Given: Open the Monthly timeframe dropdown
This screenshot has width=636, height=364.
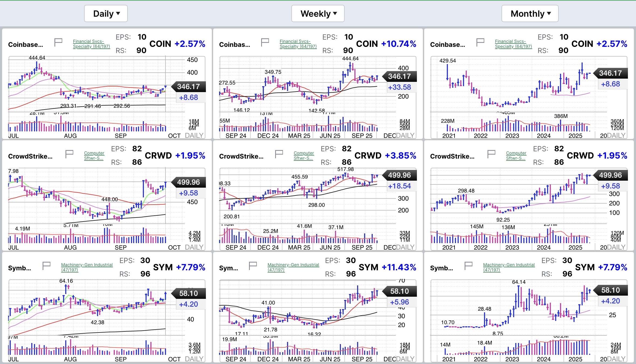Looking at the screenshot, I should (x=530, y=13).
